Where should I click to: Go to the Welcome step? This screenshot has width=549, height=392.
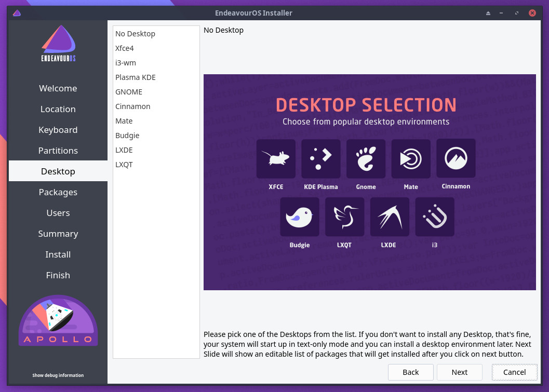[x=58, y=88]
